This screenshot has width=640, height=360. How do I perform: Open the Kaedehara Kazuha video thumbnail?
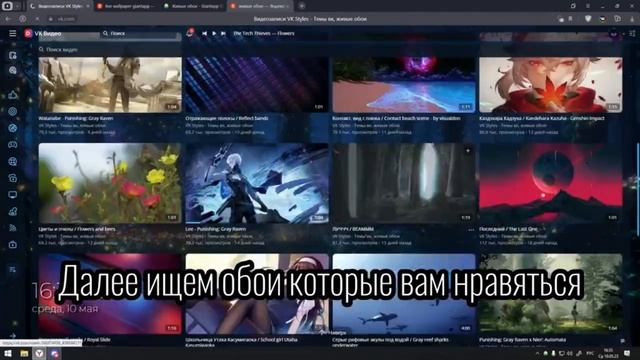click(x=551, y=85)
